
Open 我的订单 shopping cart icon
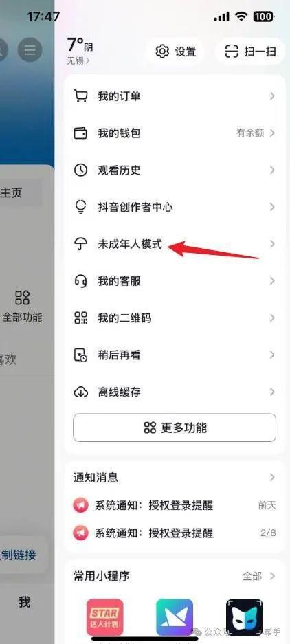[x=80, y=96]
